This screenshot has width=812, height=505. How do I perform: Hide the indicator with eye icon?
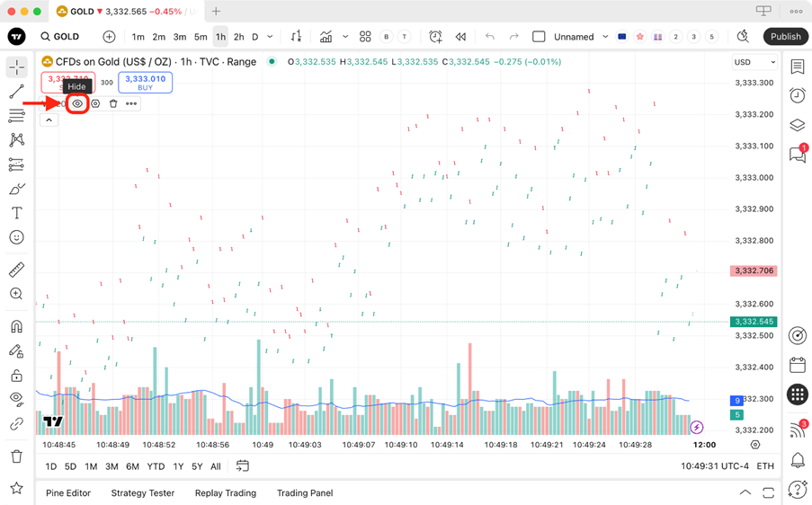[77, 103]
